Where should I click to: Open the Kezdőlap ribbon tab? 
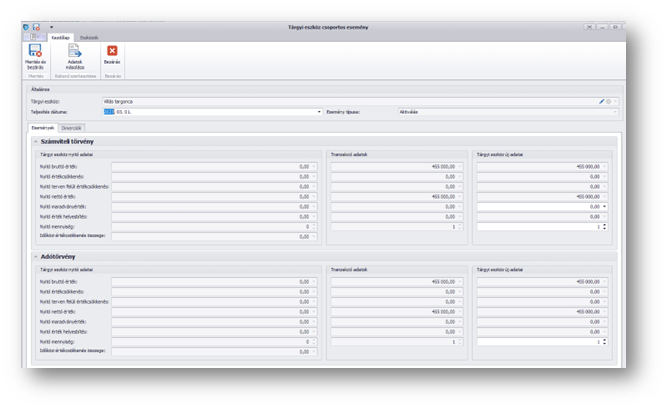[62, 36]
